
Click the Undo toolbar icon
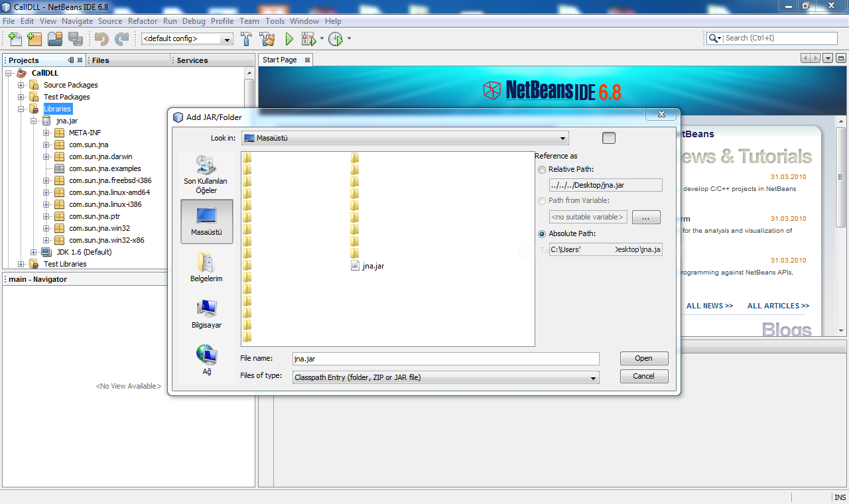coord(102,39)
